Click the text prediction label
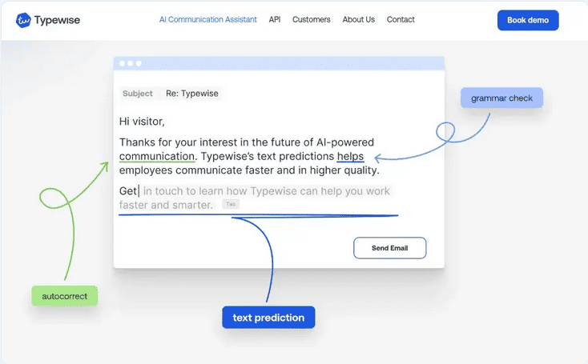This screenshot has width=588, height=364. [x=268, y=318]
